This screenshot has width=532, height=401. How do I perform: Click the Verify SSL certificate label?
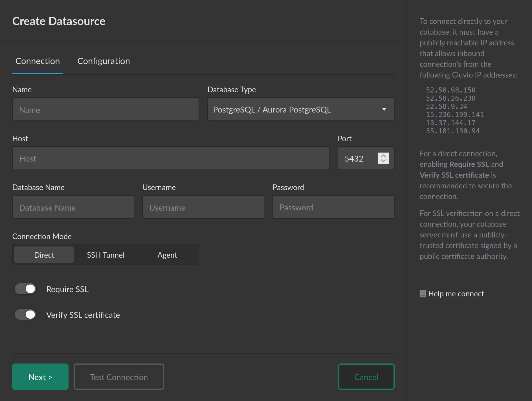pos(83,315)
